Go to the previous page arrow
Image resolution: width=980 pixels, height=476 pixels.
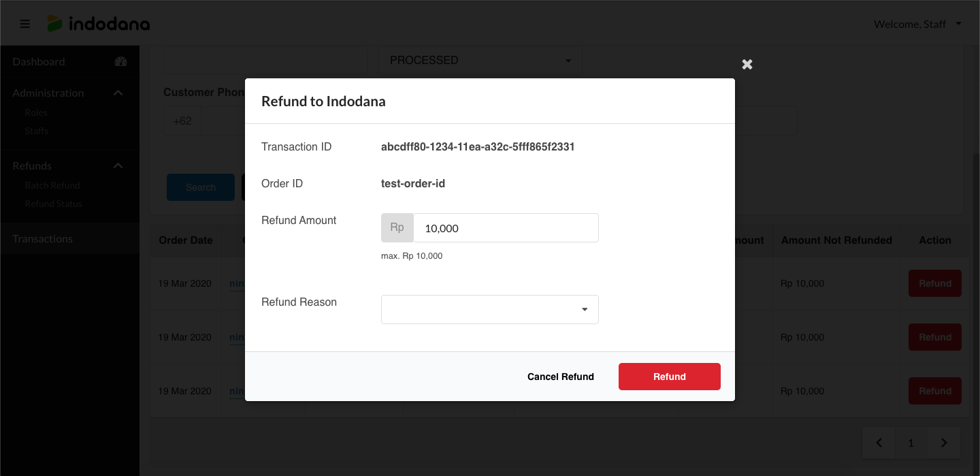pos(879,443)
